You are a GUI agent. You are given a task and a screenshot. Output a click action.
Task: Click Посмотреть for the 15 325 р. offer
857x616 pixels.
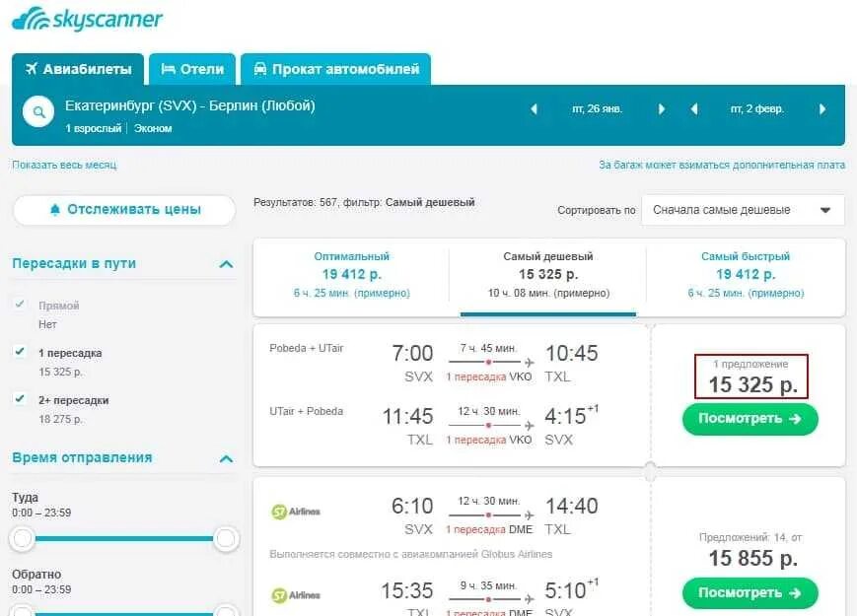tap(750, 419)
